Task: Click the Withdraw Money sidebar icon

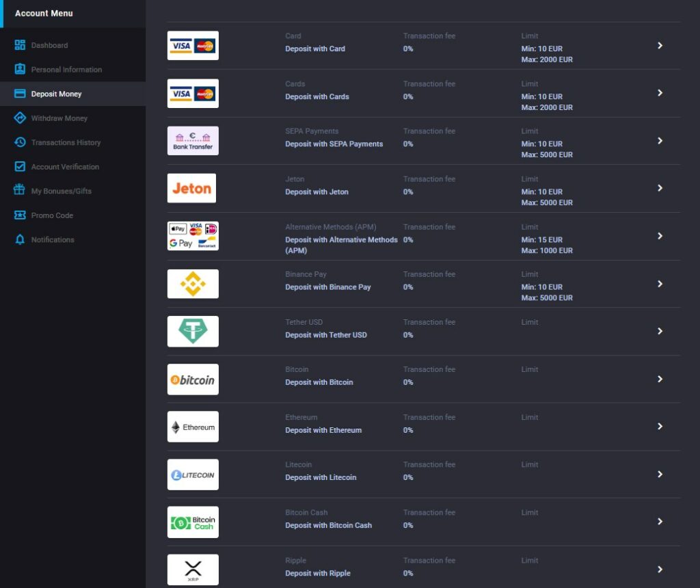Action: [x=20, y=118]
